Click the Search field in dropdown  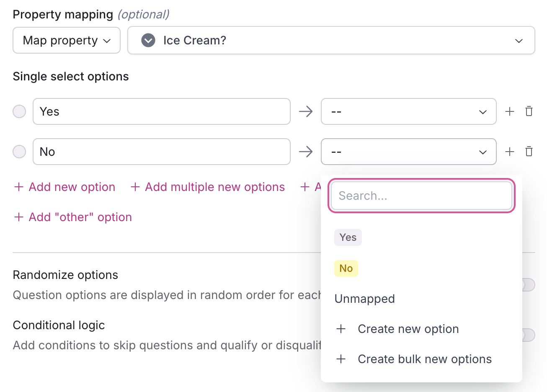(421, 196)
